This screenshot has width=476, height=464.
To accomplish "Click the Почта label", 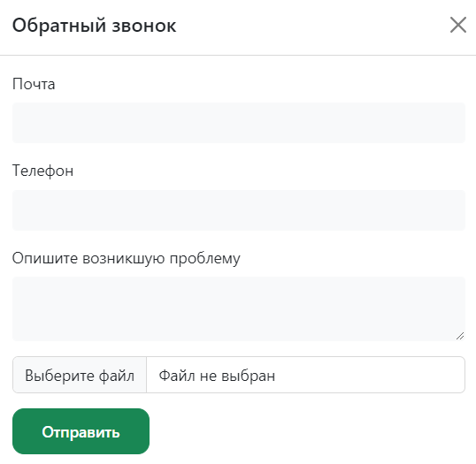I will [x=34, y=84].
